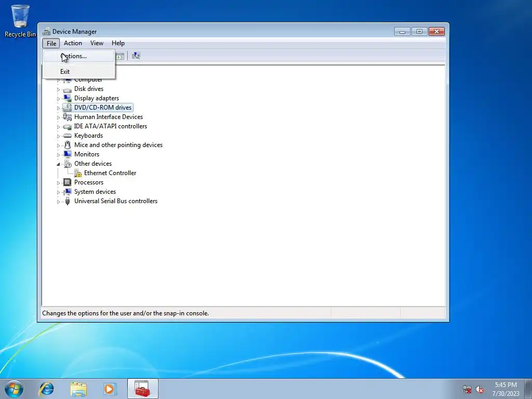Expand the IDE ATA/ATAPI controllers arrow
This screenshot has width=532, height=399.
click(x=58, y=127)
